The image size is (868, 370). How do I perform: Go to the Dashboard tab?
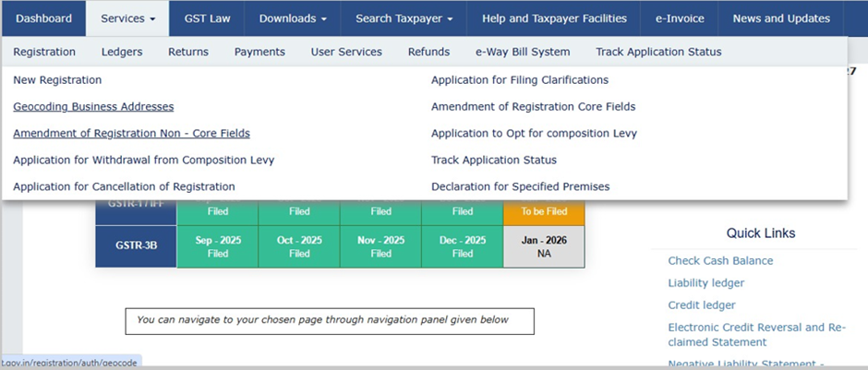(x=43, y=18)
